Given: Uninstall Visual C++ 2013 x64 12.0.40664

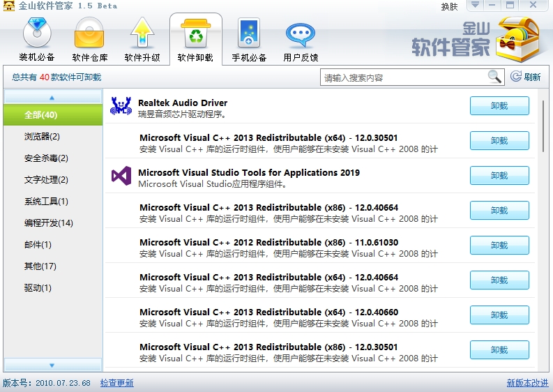Looking at the screenshot, I should click(499, 280).
